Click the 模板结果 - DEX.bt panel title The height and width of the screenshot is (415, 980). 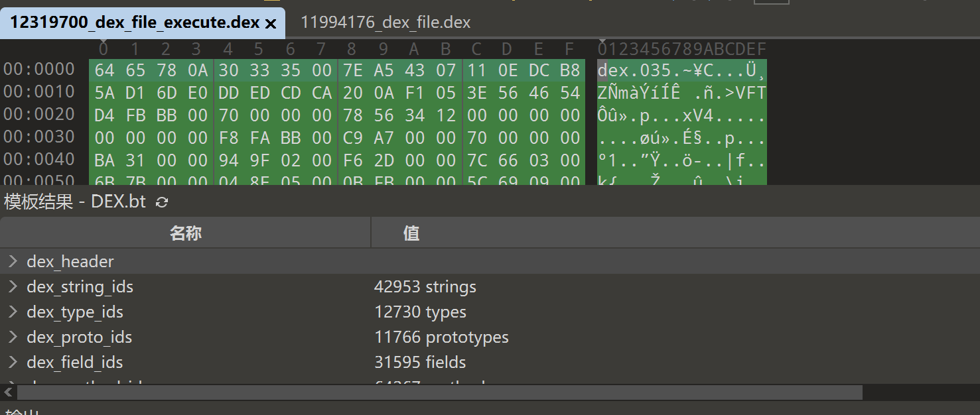tap(75, 202)
